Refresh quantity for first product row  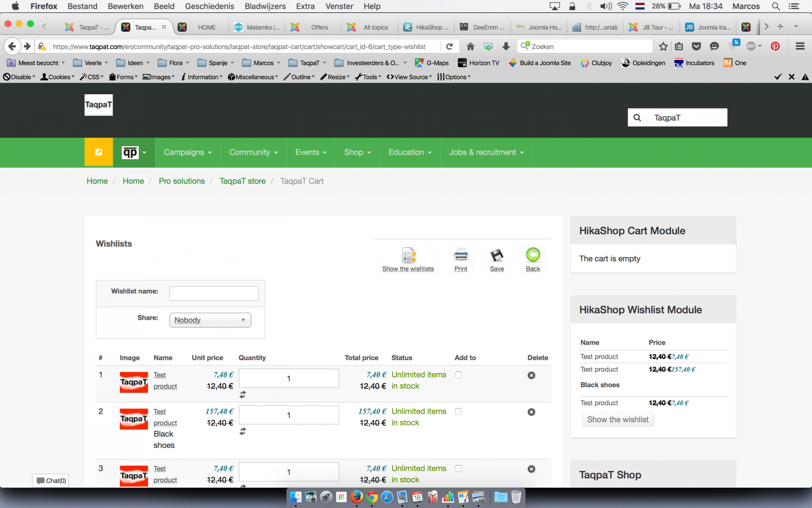point(242,394)
